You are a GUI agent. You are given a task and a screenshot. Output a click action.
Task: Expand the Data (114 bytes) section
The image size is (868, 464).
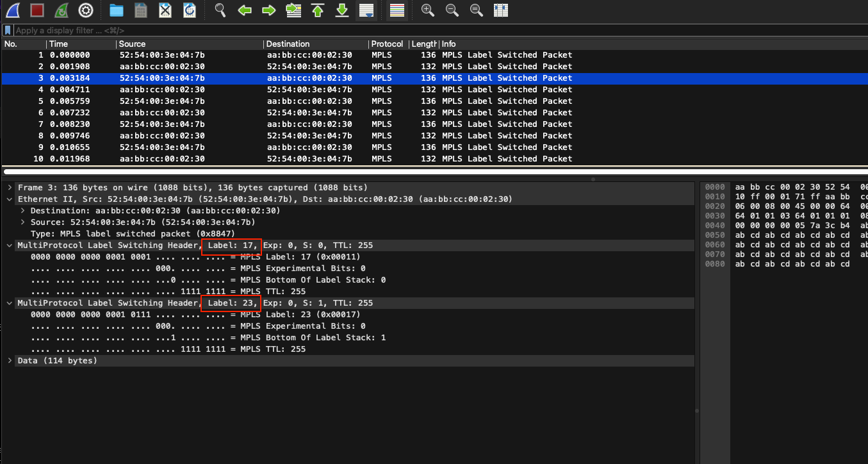10,361
